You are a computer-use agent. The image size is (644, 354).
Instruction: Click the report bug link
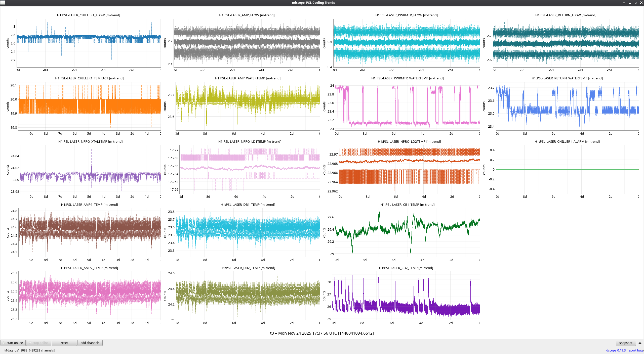click(x=635, y=350)
